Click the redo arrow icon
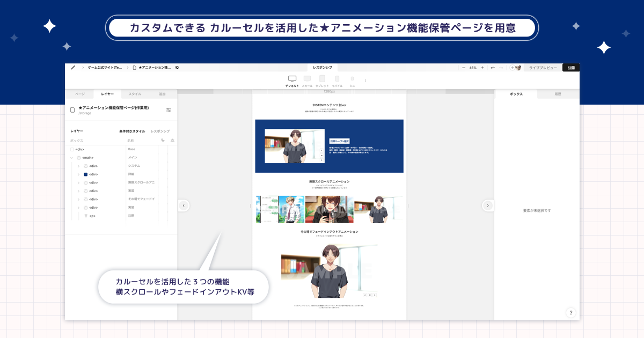The image size is (644, 338). pyautogui.click(x=501, y=67)
